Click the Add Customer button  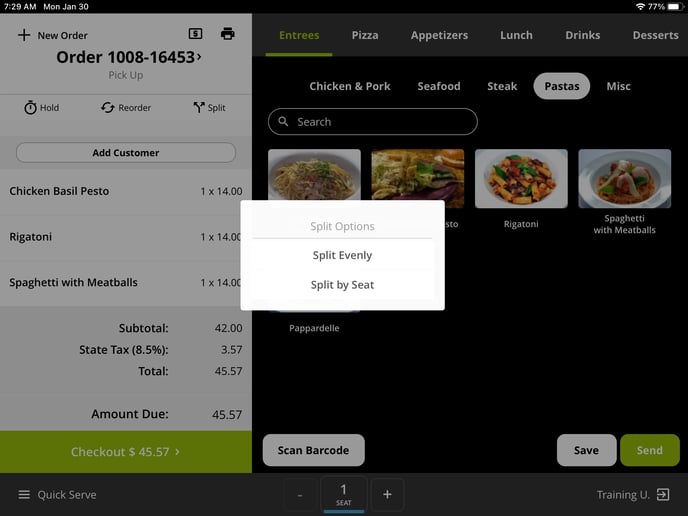pos(125,153)
